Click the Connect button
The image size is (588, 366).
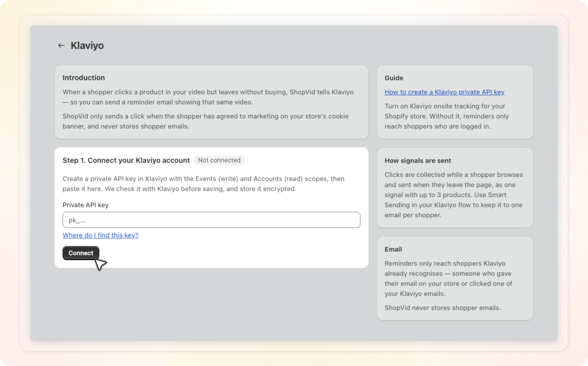coord(81,253)
